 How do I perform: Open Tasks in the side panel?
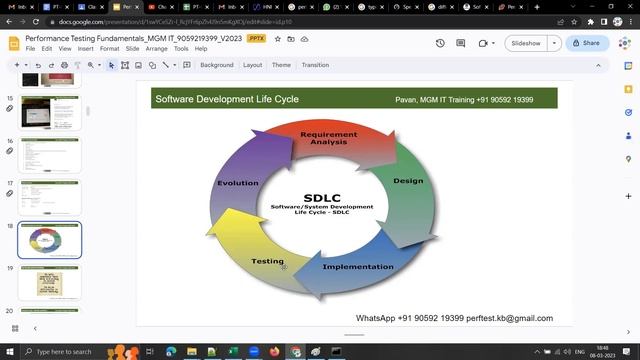[x=629, y=112]
